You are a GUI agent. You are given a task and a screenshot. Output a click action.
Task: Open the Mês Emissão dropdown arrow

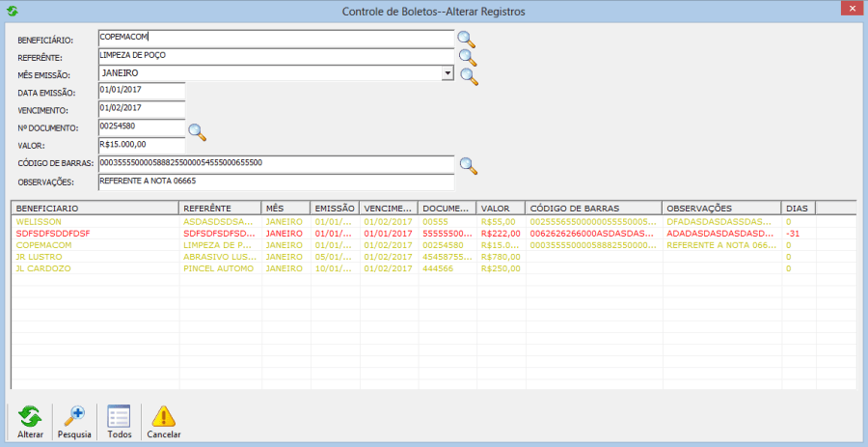tap(448, 73)
